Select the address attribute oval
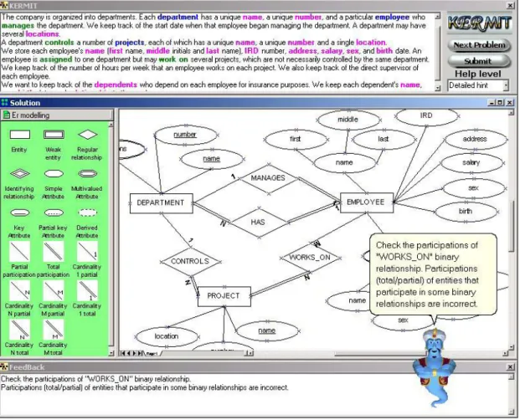The width and height of the screenshot is (520, 420). [x=475, y=139]
